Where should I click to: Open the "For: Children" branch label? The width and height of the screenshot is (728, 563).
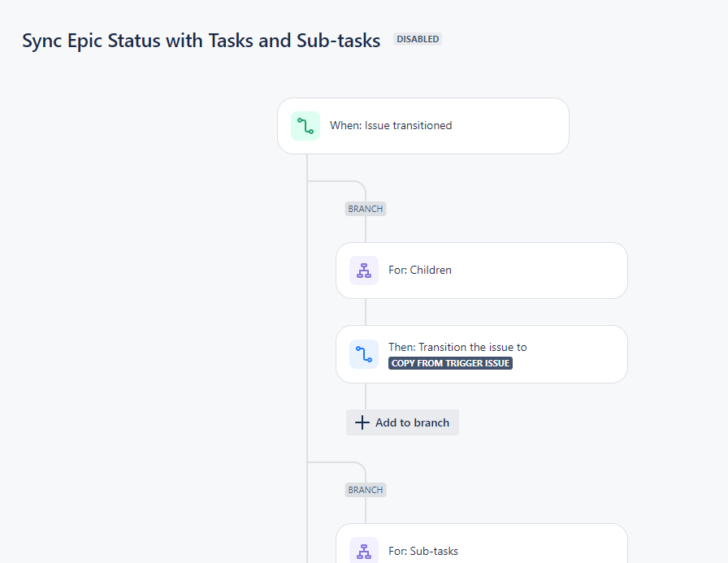(420, 271)
